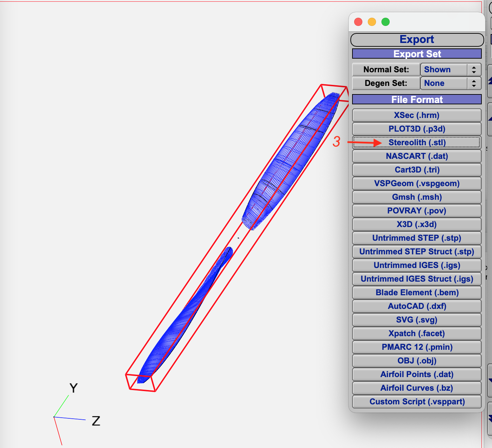Minimize Export window using yellow button

pyautogui.click(x=372, y=22)
